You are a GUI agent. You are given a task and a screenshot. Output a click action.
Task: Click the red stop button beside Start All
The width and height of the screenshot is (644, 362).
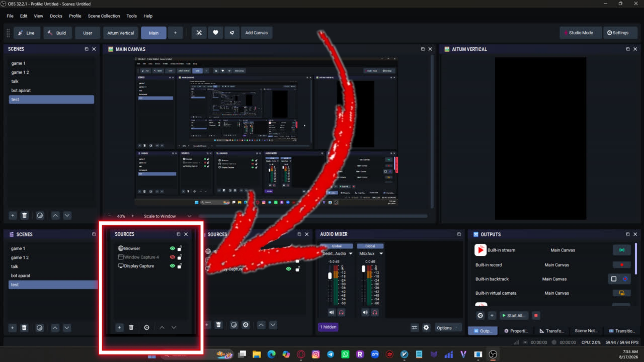pos(536,315)
